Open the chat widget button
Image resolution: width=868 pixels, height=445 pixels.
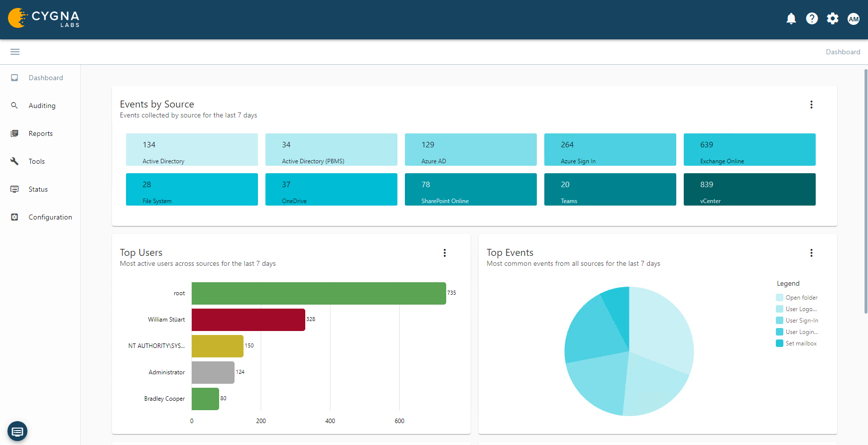(x=17, y=431)
